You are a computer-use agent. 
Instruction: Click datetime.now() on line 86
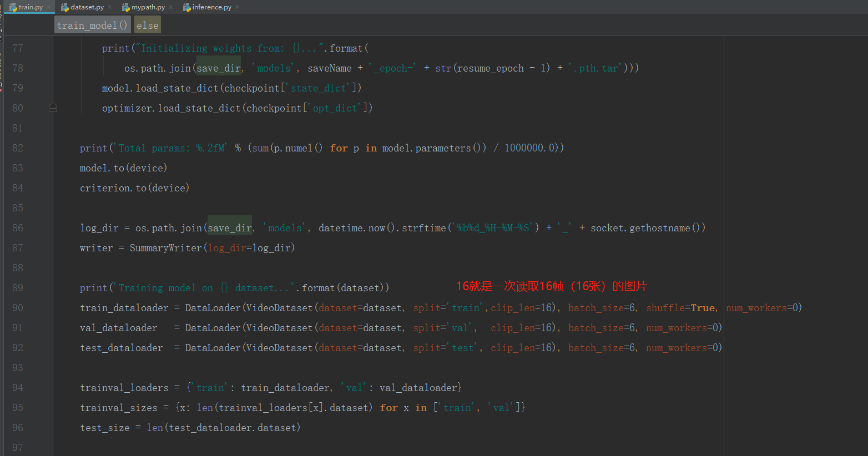pos(357,228)
